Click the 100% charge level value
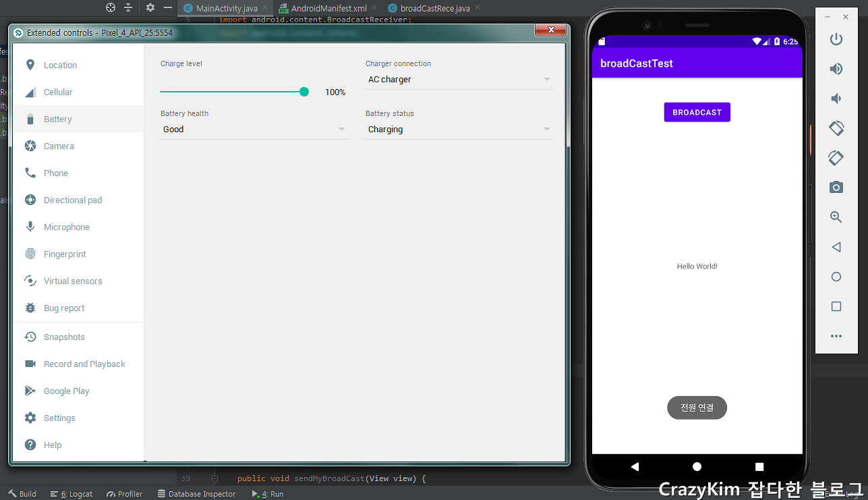This screenshot has height=500, width=868. pyautogui.click(x=335, y=92)
